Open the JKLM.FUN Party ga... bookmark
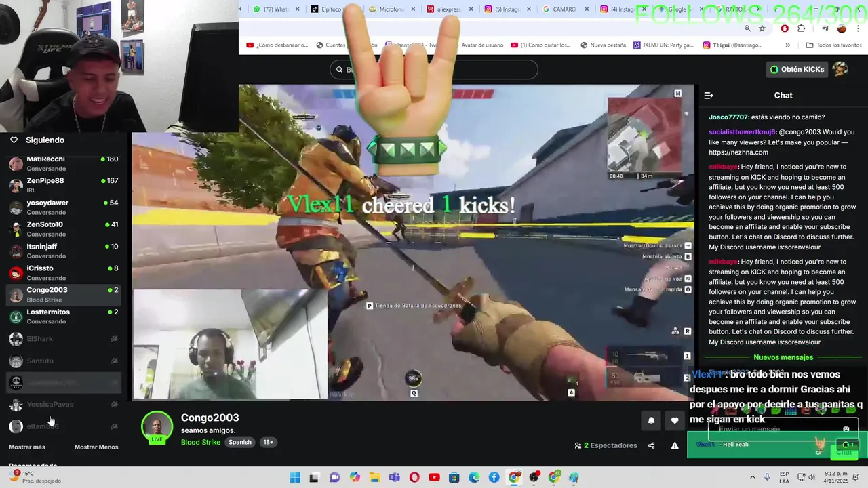Image resolution: width=868 pixels, height=488 pixels. click(663, 45)
